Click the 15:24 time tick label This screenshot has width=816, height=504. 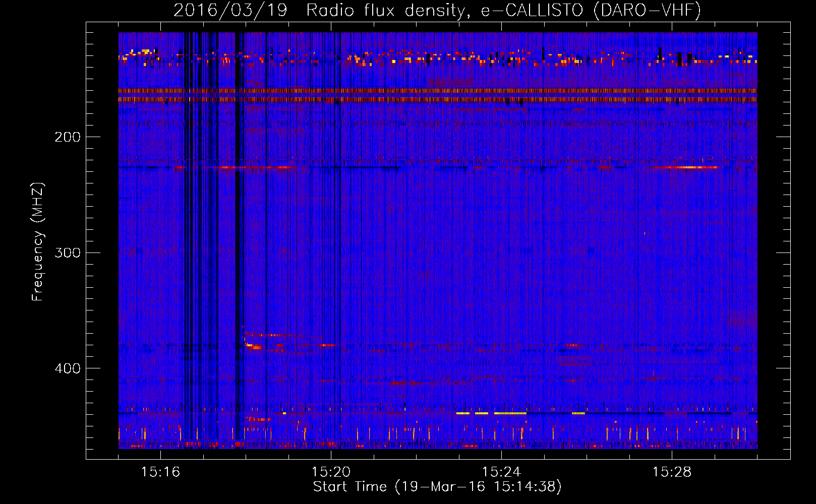[501, 472]
